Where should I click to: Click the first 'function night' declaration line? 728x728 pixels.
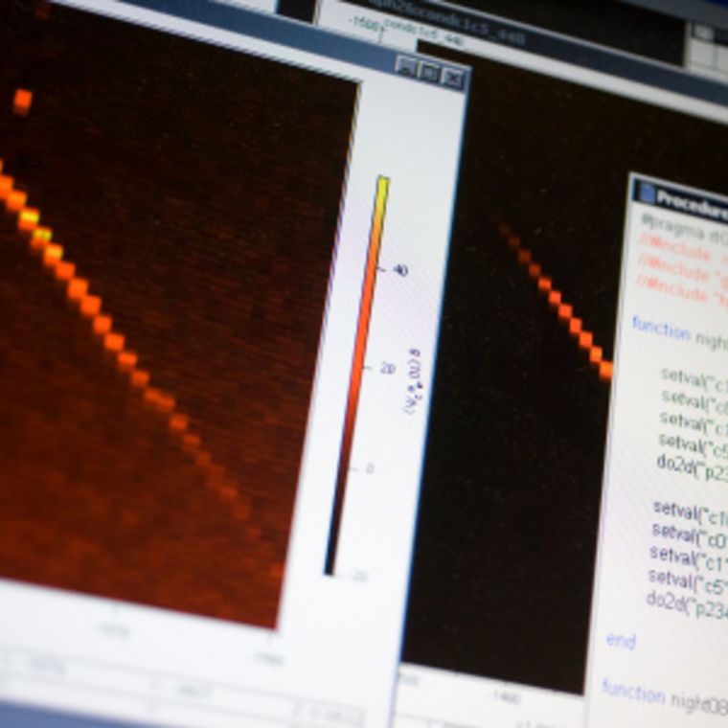coord(678,335)
